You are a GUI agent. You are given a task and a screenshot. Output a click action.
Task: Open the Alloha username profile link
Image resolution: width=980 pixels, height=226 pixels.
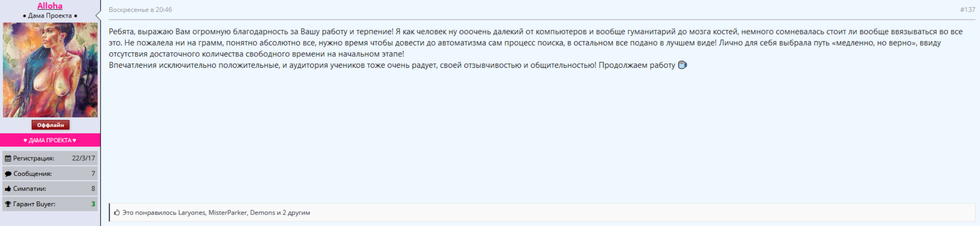[50, 6]
